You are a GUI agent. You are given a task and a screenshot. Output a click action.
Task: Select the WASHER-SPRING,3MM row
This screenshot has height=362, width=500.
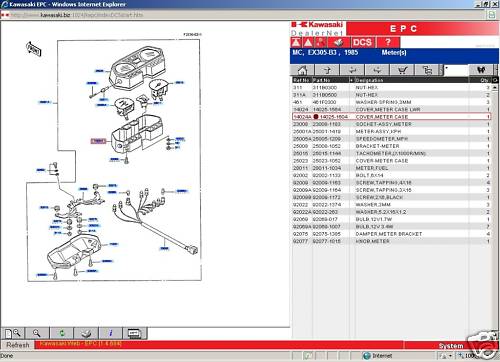pyautogui.click(x=392, y=102)
